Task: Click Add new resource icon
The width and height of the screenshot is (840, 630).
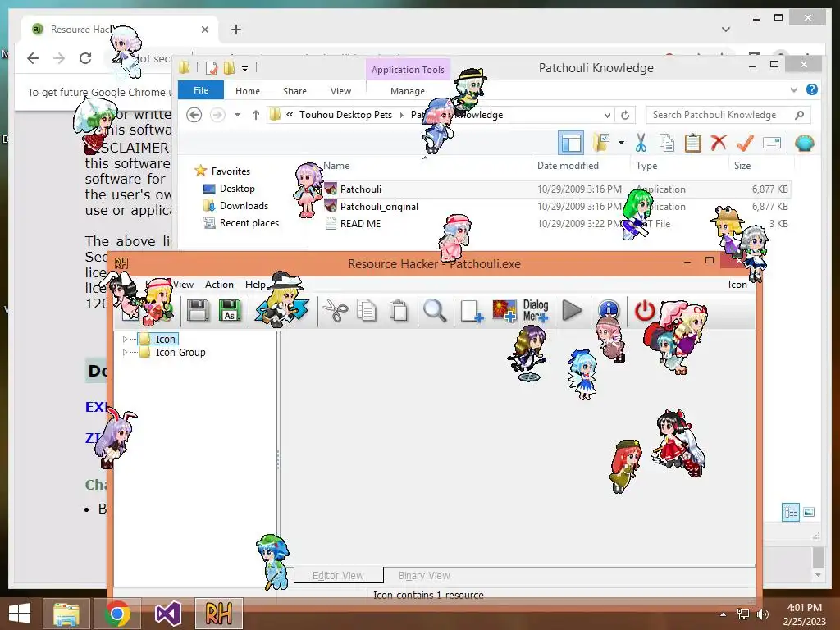Action: (x=472, y=311)
